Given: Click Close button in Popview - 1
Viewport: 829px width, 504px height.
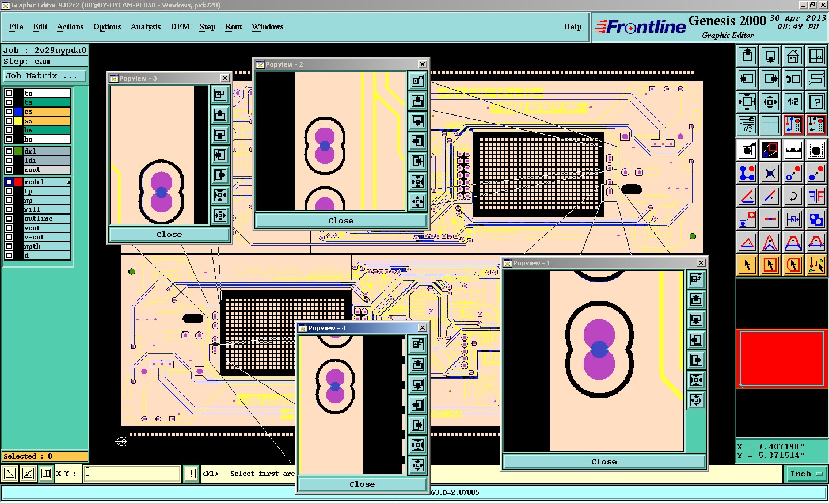Looking at the screenshot, I should [604, 462].
